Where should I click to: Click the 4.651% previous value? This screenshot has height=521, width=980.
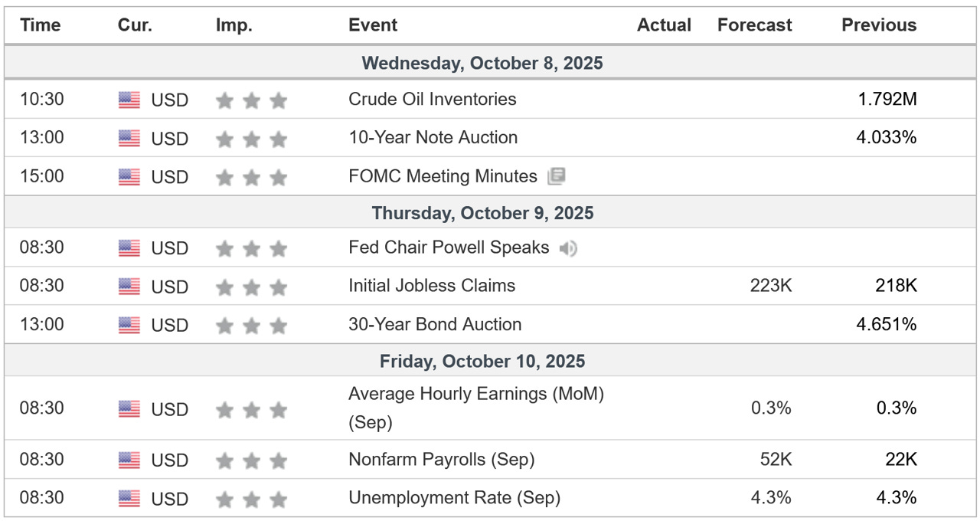pos(886,324)
